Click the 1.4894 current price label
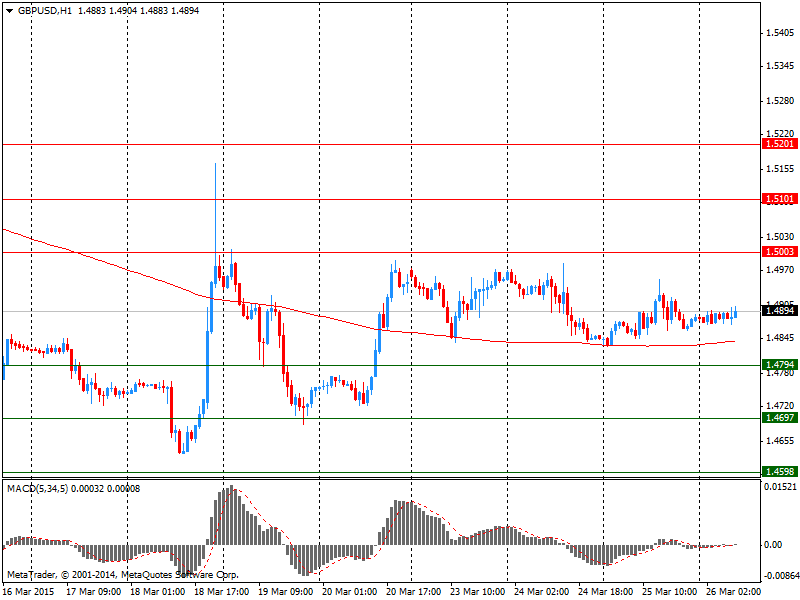 pos(779,311)
